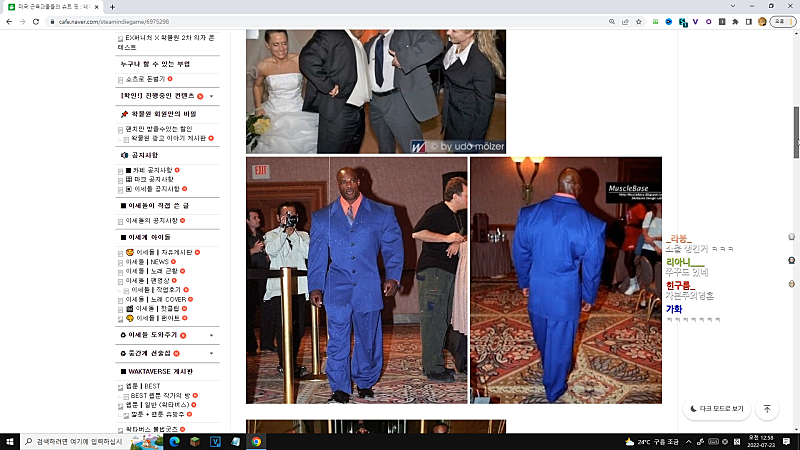Open the purple V extension
The height and width of the screenshot is (450, 800).
click(695, 22)
